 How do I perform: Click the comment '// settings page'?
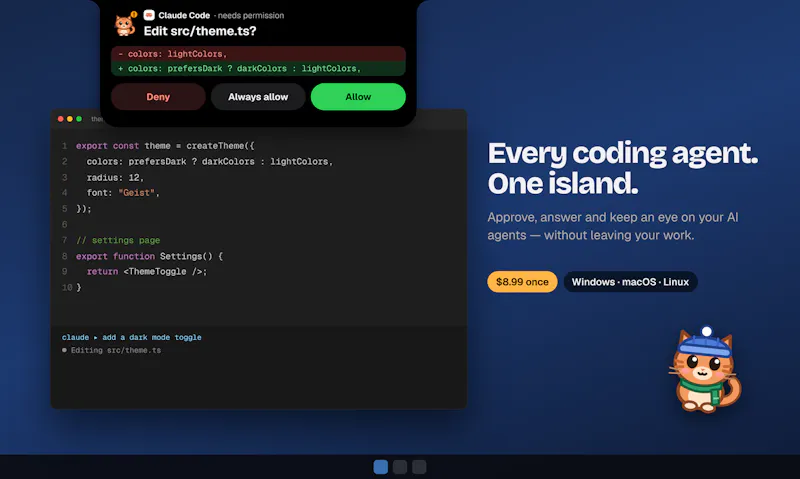pos(118,240)
